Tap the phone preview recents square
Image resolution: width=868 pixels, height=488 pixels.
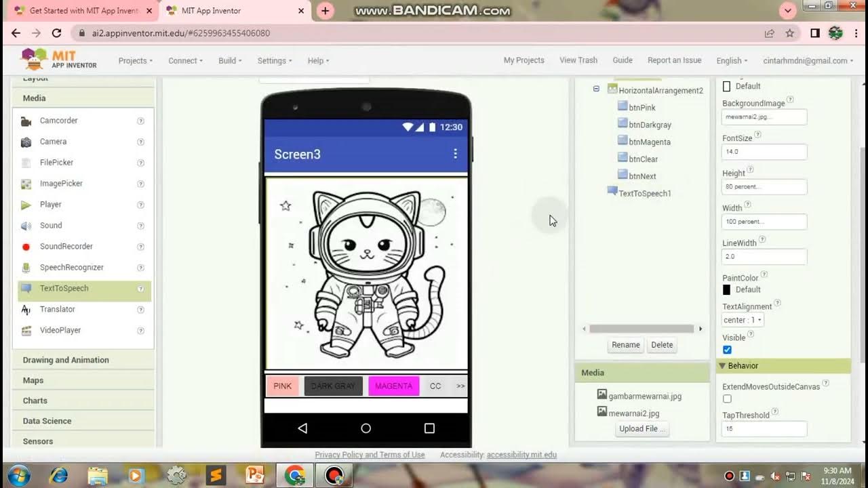(x=429, y=428)
